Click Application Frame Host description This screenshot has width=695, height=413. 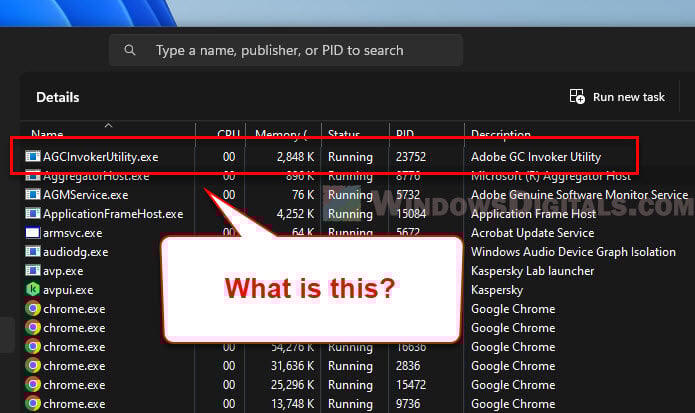(533, 214)
